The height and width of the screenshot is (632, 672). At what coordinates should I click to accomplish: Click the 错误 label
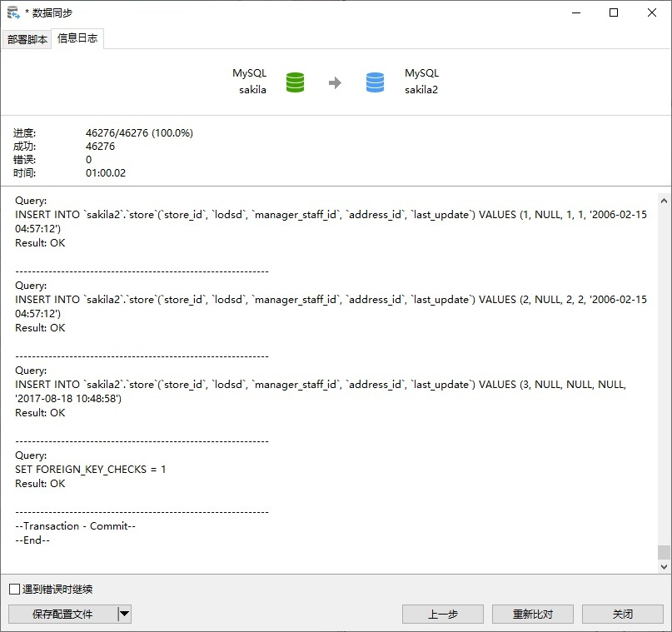[x=24, y=160]
